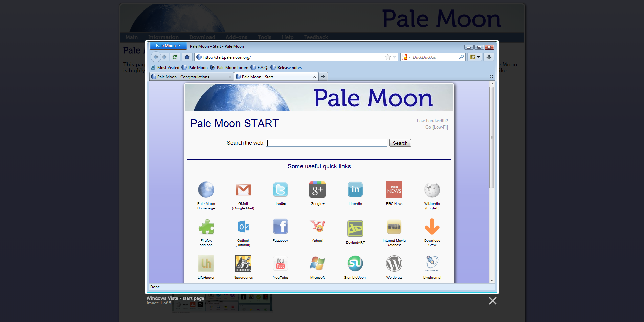Open Help in background site menu
644x322 pixels.
(288, 37)
